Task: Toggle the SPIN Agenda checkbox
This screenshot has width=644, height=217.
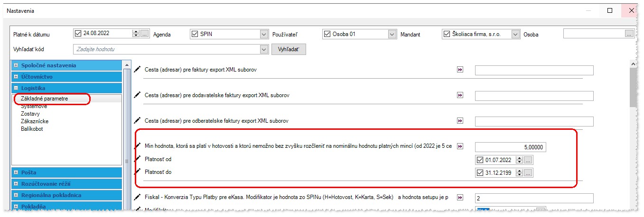Action: pyautogui.click(x=194, y=34)
